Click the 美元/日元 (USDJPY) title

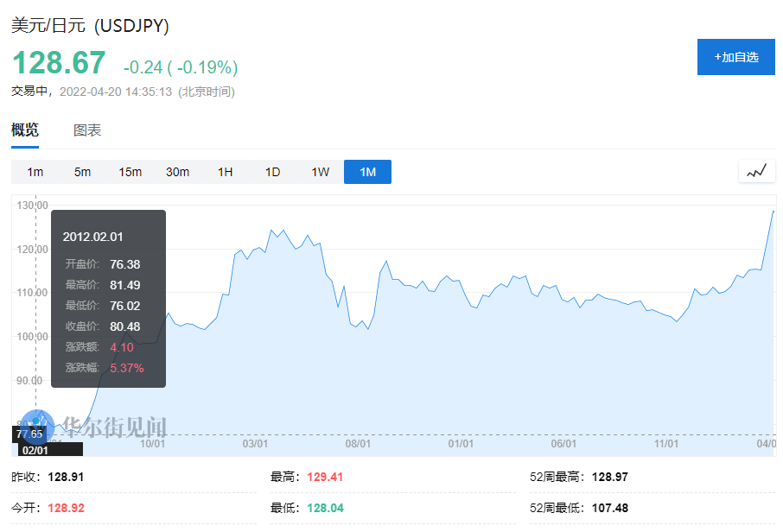pos(90,26)
